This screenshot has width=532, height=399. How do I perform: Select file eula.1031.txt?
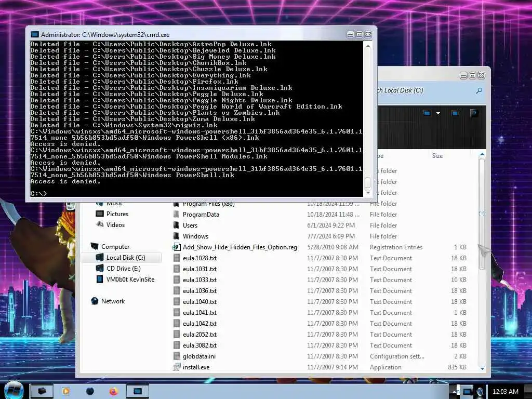199,269
